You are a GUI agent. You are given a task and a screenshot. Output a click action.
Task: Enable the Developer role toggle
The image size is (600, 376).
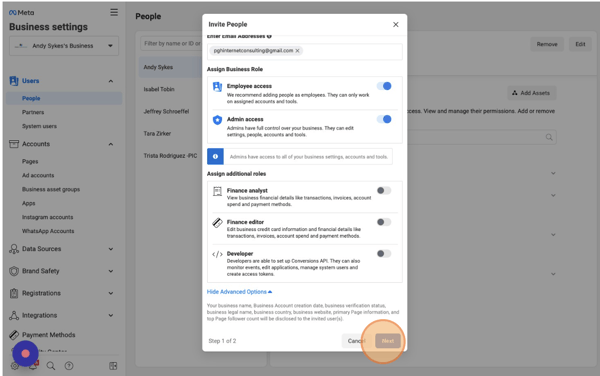[384, 254]
